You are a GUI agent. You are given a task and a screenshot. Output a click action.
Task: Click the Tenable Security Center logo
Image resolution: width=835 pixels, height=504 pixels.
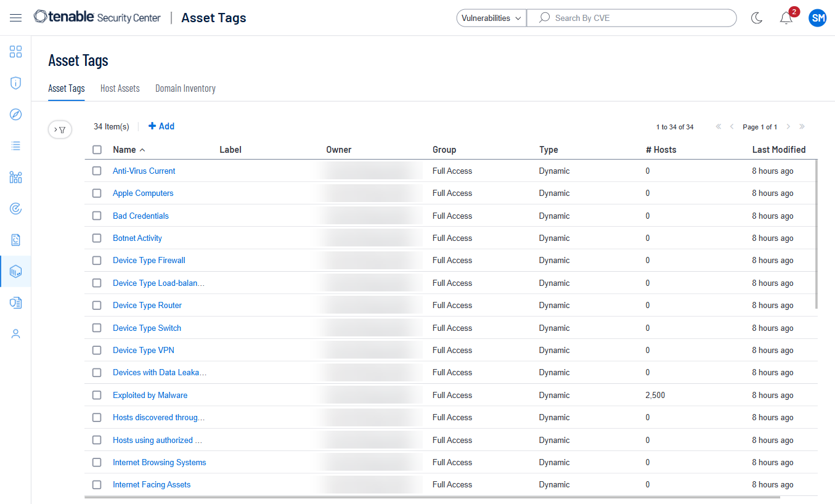click(97, 17)
